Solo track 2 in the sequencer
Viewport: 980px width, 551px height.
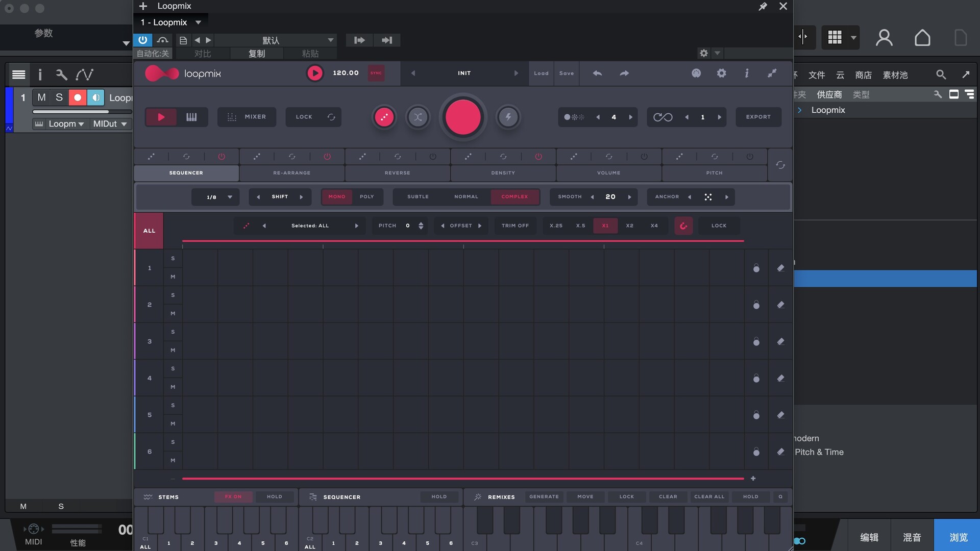(x=173, y=295)
